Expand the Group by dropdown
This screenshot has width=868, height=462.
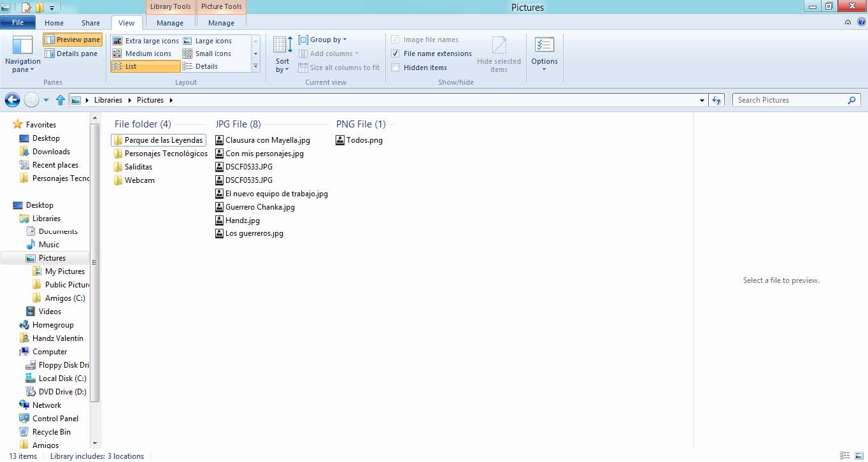(323, 40)
